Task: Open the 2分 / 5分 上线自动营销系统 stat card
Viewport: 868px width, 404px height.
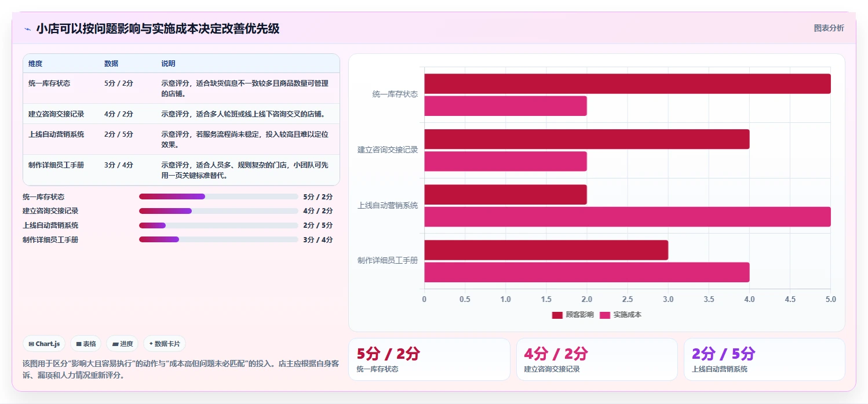Action: pos(764,359)
